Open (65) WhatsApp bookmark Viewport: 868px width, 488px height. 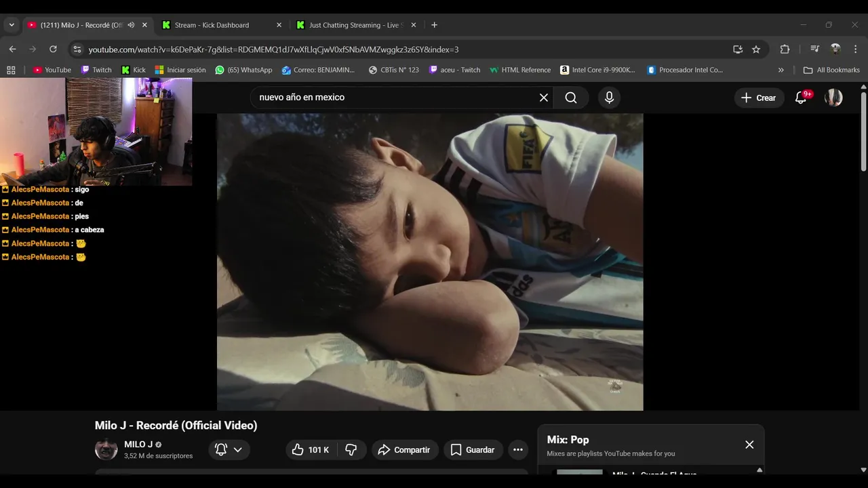[243, 70]
